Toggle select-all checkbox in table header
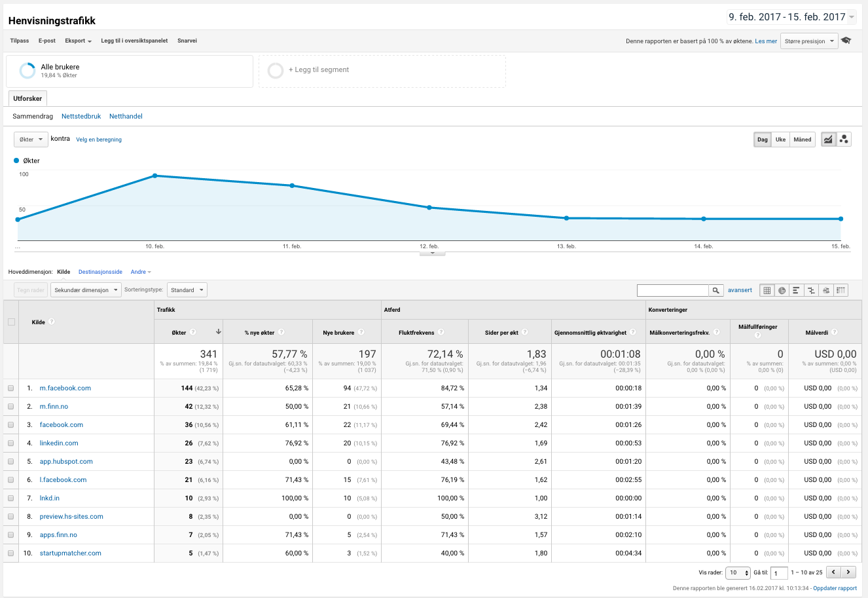868x598 pixels. (x=11, y=322)
